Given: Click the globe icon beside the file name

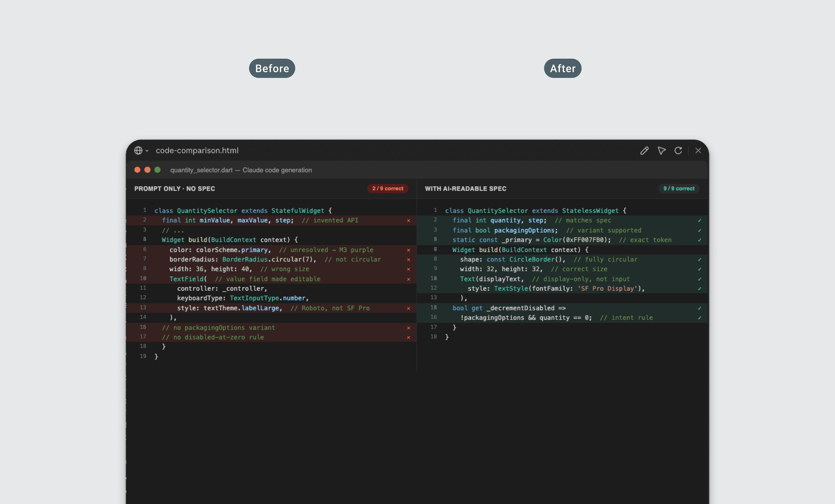Looking at the screenshot, I should point(138,151).
